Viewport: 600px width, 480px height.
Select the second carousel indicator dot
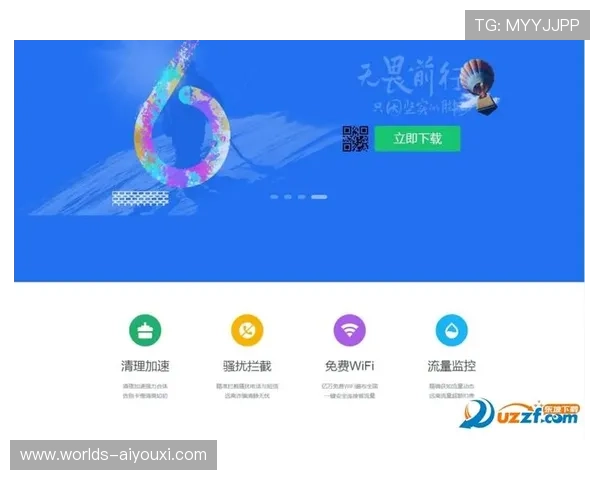point(288,197)
